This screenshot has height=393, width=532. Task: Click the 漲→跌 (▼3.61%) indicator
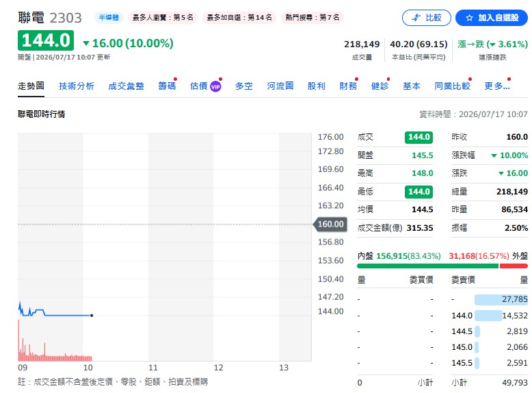[492, 44]
